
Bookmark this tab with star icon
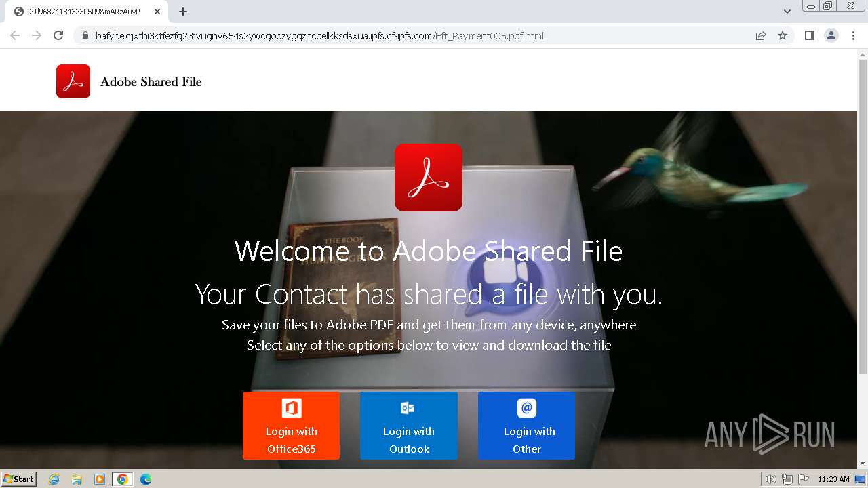(783, 35)
